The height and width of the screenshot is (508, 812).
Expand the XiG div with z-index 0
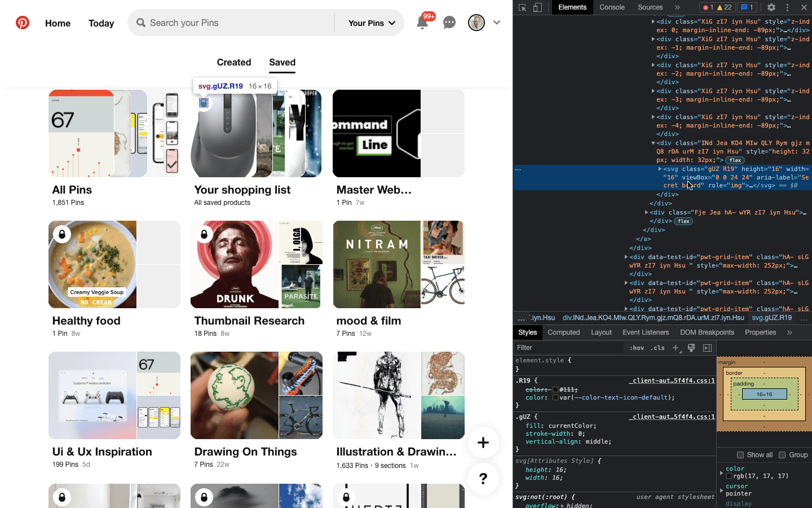(653, 21)
